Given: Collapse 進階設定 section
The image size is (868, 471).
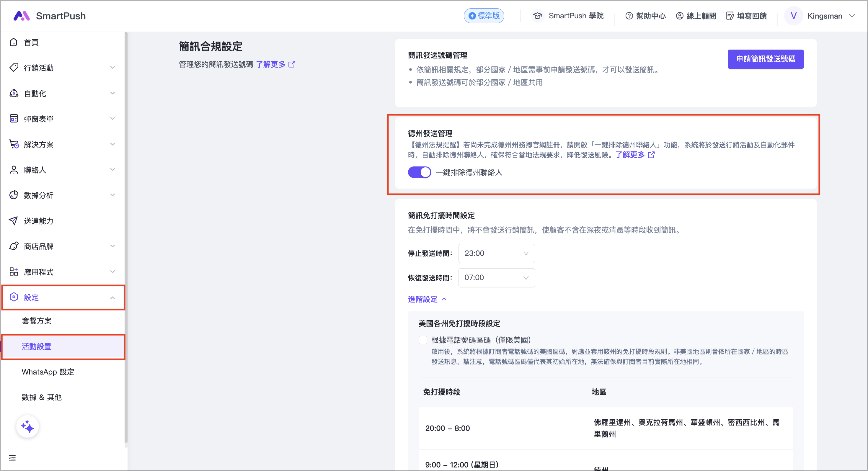Looking at the screenshot, I should (x=427, y=299).
